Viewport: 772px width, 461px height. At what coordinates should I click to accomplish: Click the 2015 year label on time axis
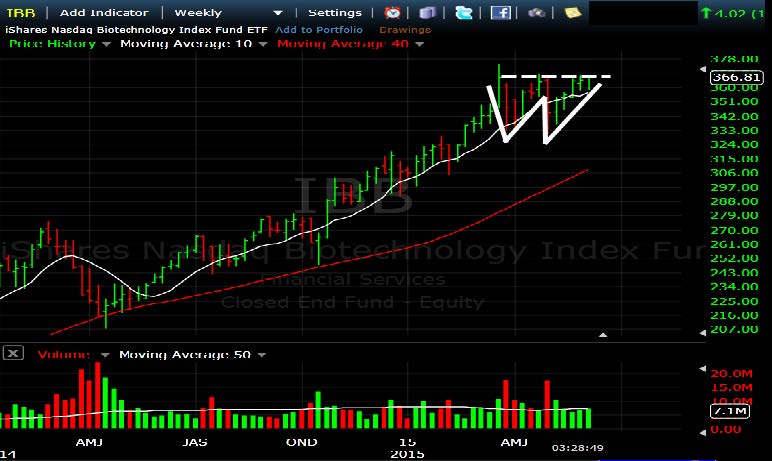[407, 454]
